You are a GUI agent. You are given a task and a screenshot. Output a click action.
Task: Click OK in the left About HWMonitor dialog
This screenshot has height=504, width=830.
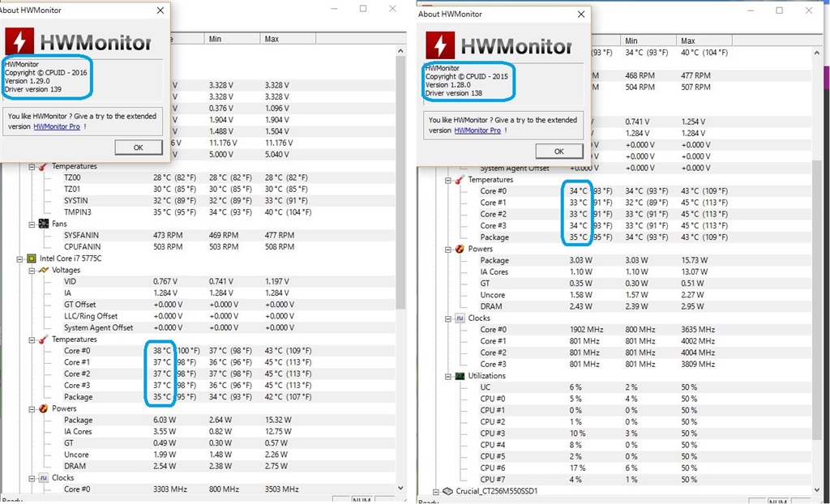[x=138, y=147]
